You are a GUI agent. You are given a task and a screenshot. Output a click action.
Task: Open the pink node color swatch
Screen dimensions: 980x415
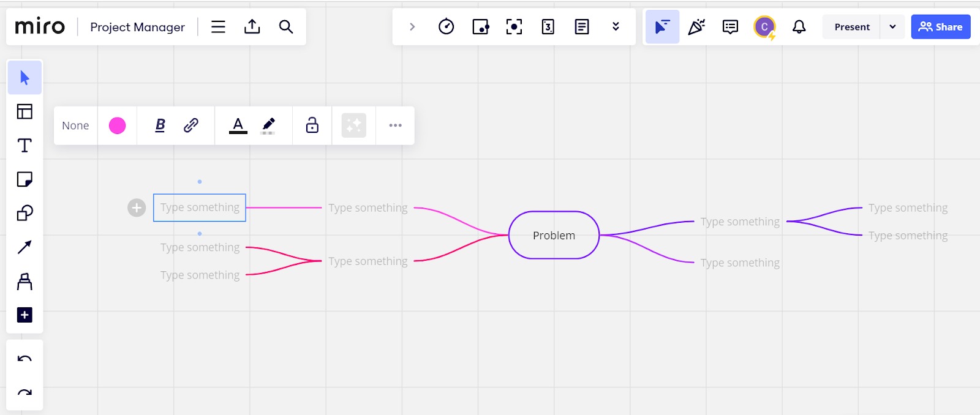(117, 125)
